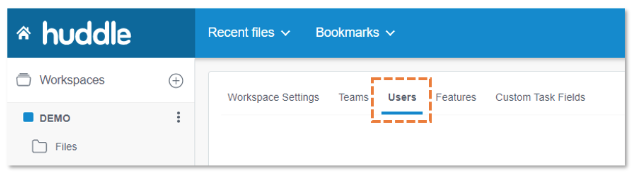This screenshot has height=189, width=644.
Task: Open the Recent files dropdown
Action: [249, 33]
